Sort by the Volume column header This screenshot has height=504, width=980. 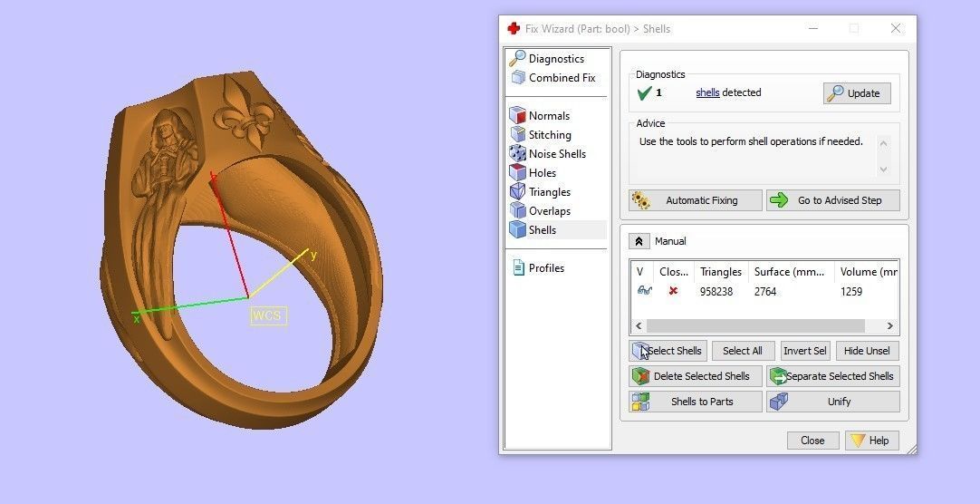click(867, 271)
